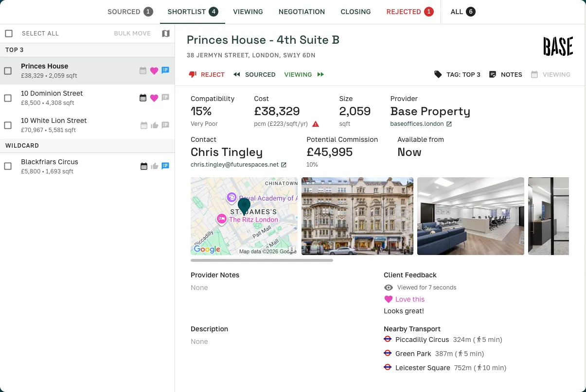Image resolution: width=586 pixels, height=392 pixels.
Task: Enable the SELECT ALL checkbox
Action: (8, 33)
